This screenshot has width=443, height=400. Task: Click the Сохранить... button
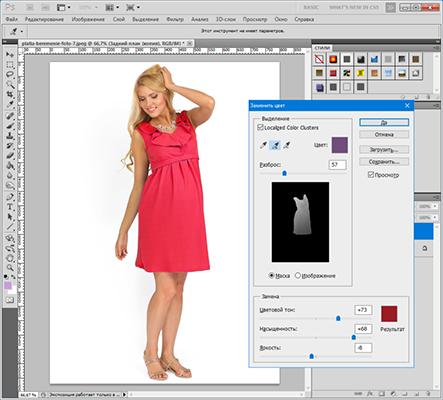(x=384, y=162)
